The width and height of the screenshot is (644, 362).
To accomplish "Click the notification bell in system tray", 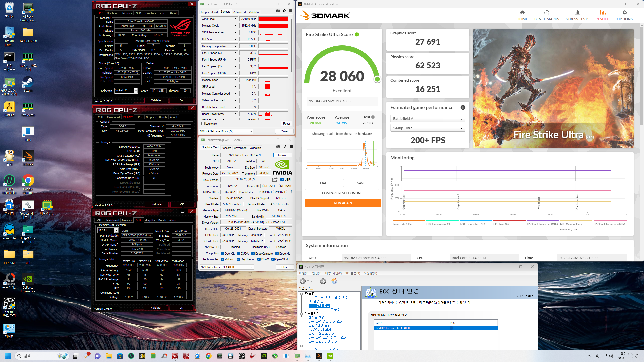I will 637,356.
